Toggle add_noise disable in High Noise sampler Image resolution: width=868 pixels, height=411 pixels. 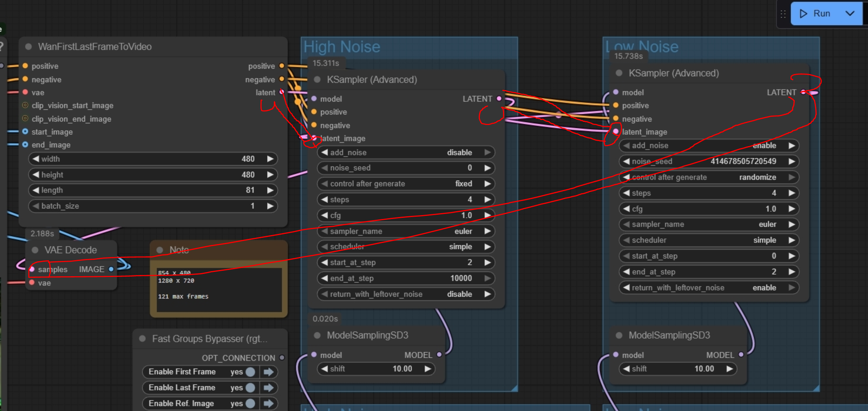[406, 152]
